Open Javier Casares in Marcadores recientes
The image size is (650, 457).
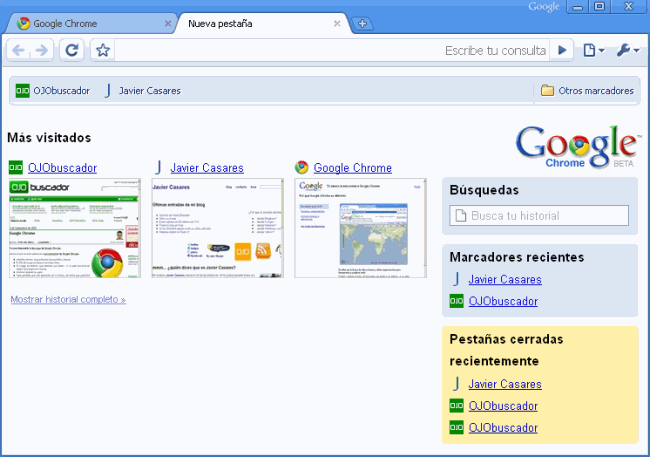pyautogui.click(x=505, y=280)
